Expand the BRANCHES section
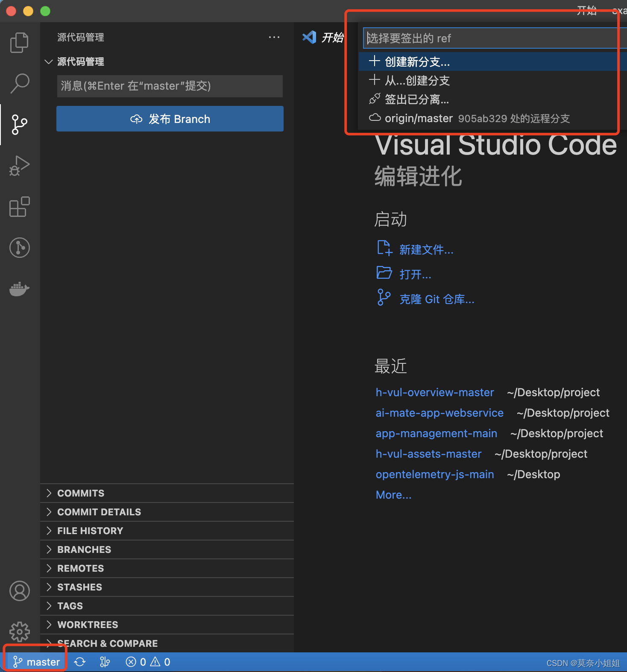This screenshot has height=672, width=627. click(x=167, y=549)
